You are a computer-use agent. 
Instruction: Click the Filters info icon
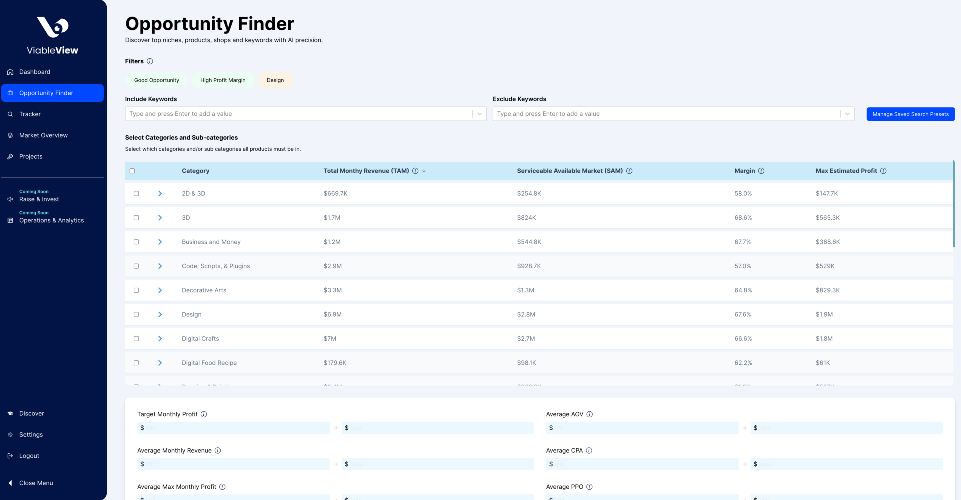(150, 61)
